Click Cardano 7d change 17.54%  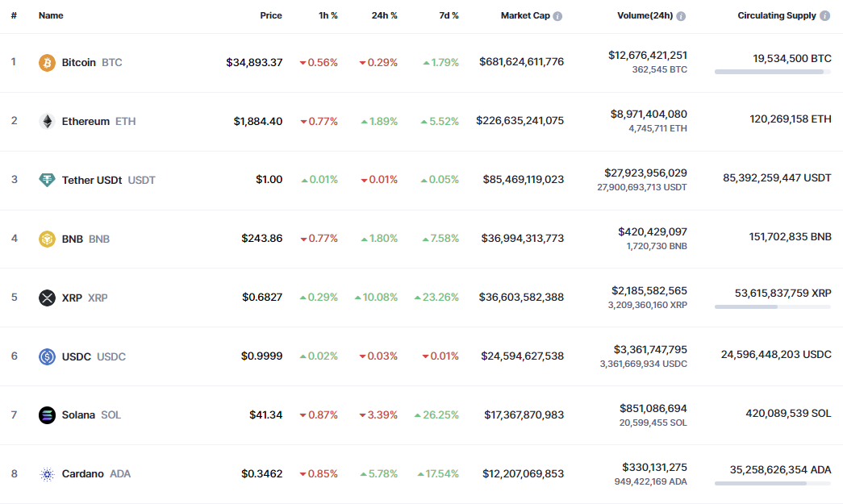click(x=438, y=474)
